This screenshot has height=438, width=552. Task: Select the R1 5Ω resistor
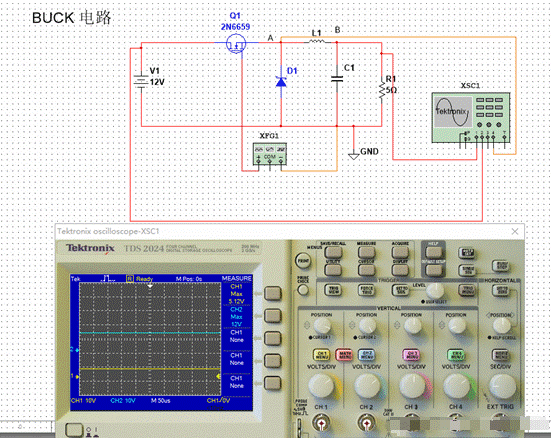[x=382, y=90]
